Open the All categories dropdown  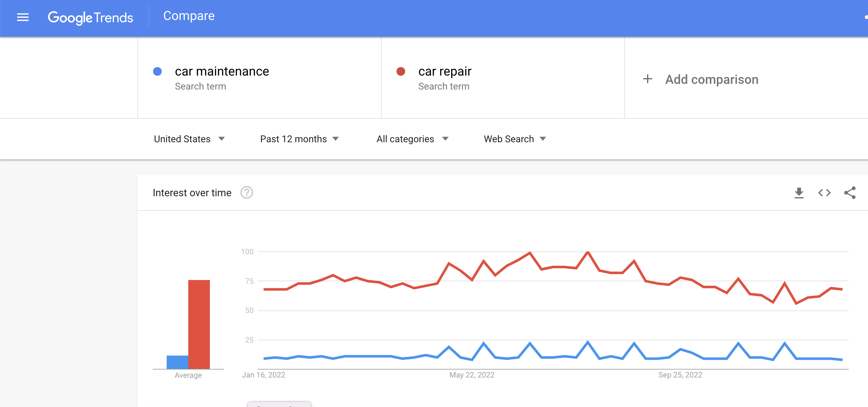[x=412, y=139]
